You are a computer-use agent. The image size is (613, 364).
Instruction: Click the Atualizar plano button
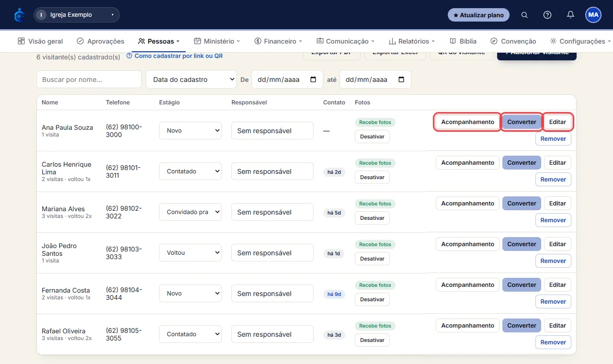[x=478, y=15]
